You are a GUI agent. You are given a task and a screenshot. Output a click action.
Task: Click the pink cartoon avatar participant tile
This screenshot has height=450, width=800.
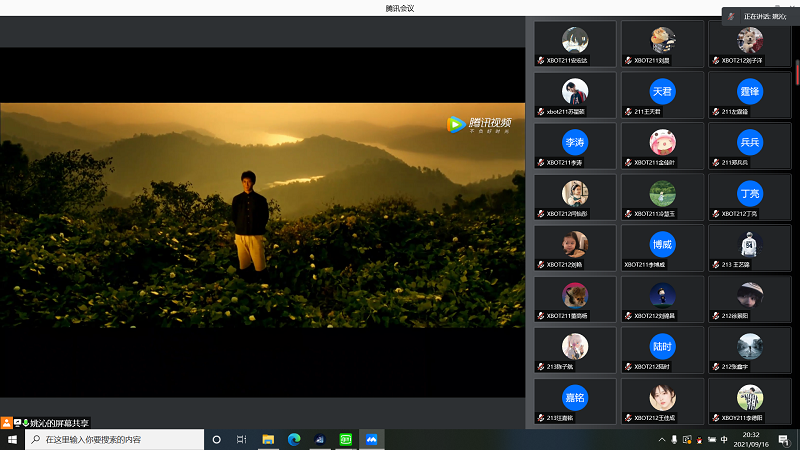coord(662,146)
